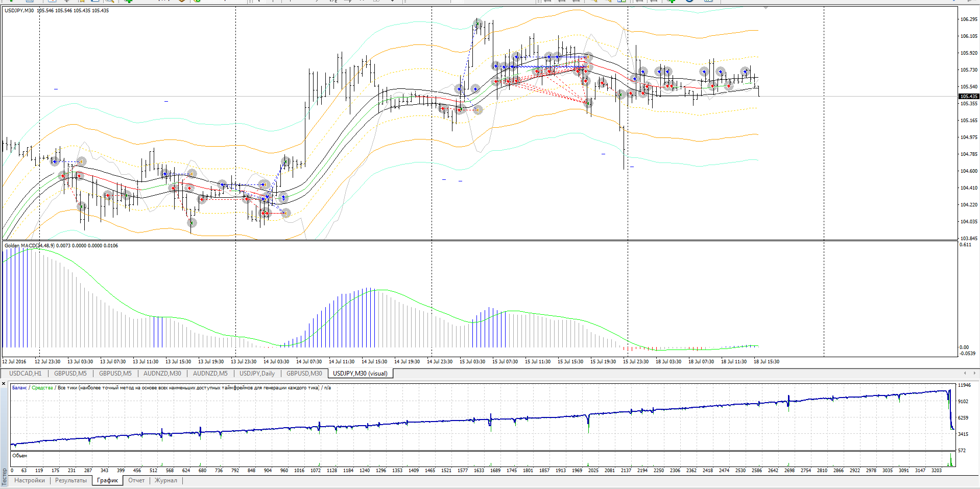Switch to the GBPUSD,M30 chart tab
Image resolution: width=980 pixels, height=489 pixels.
[304, 374]
